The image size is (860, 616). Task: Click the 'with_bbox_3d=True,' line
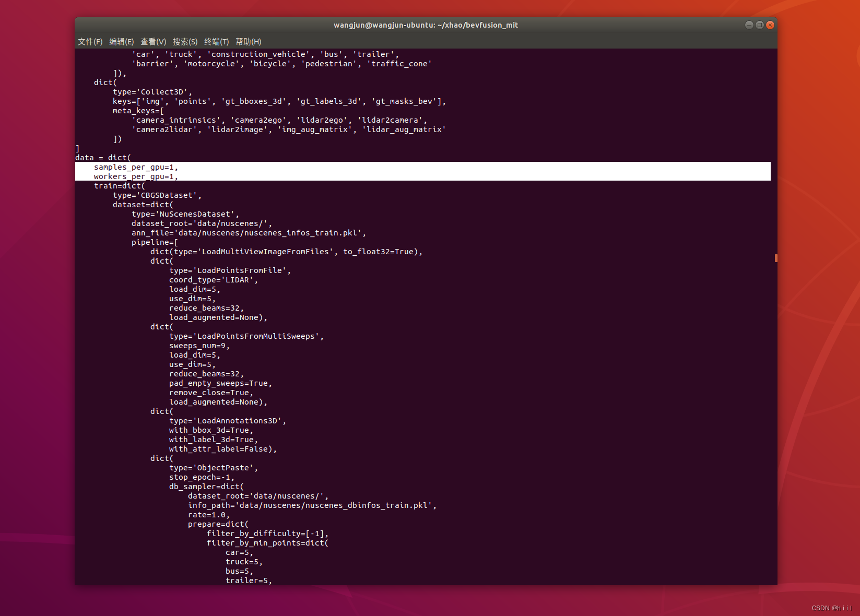coord(211,430)
